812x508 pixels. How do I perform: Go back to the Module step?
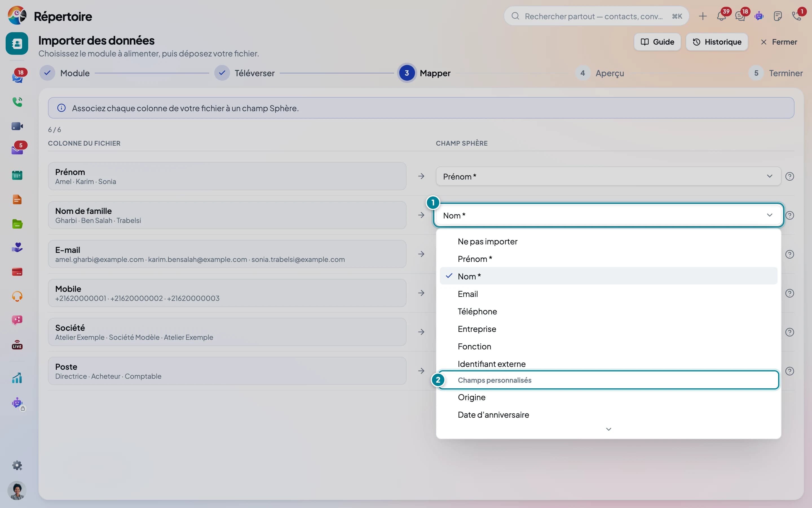(x=65, y=73)
